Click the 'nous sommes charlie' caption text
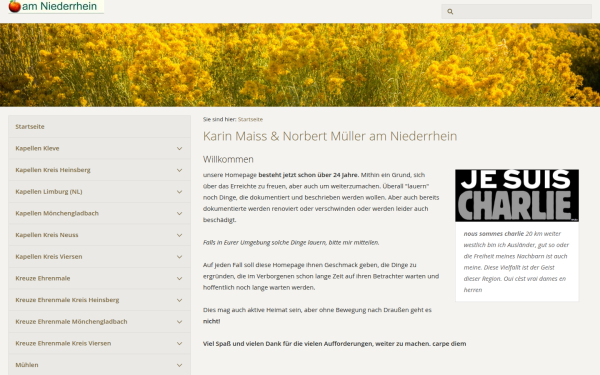Viewport: 600px width, 375px height. coord(493,234)
